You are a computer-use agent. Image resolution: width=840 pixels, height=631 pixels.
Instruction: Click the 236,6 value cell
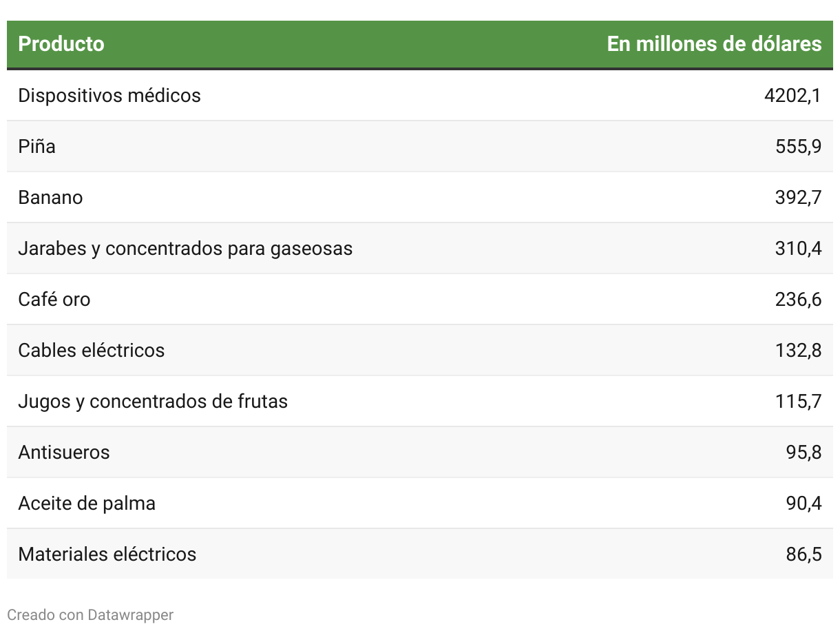click(798, 299)
